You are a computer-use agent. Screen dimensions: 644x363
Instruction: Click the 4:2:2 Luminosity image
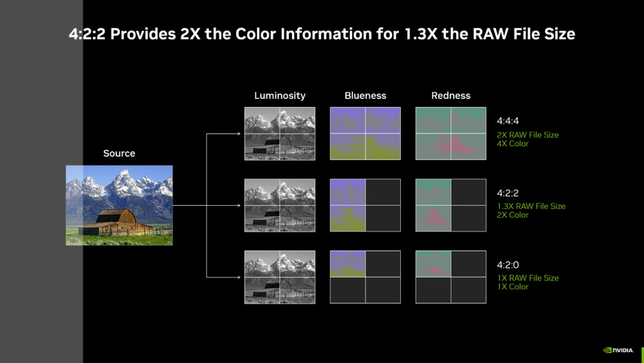(x=280, y=205)
